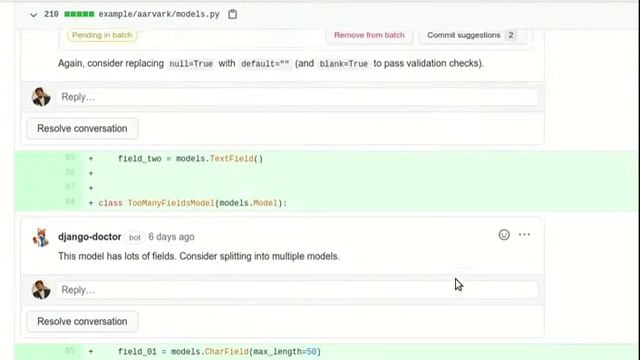Click the '6 days ago' timestamp
Image resolution: width=640 pixels, height=360 pixels.
[x=171, y=237]
